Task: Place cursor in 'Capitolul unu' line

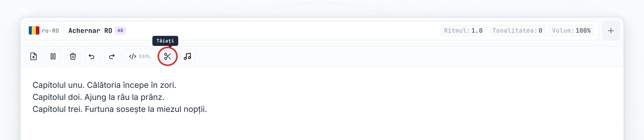Action: coord(104,85)
